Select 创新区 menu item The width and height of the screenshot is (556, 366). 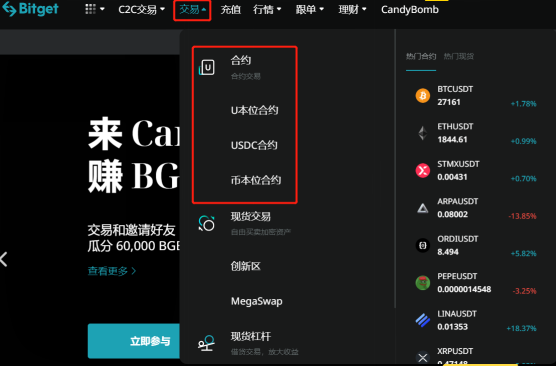(246, 266)
